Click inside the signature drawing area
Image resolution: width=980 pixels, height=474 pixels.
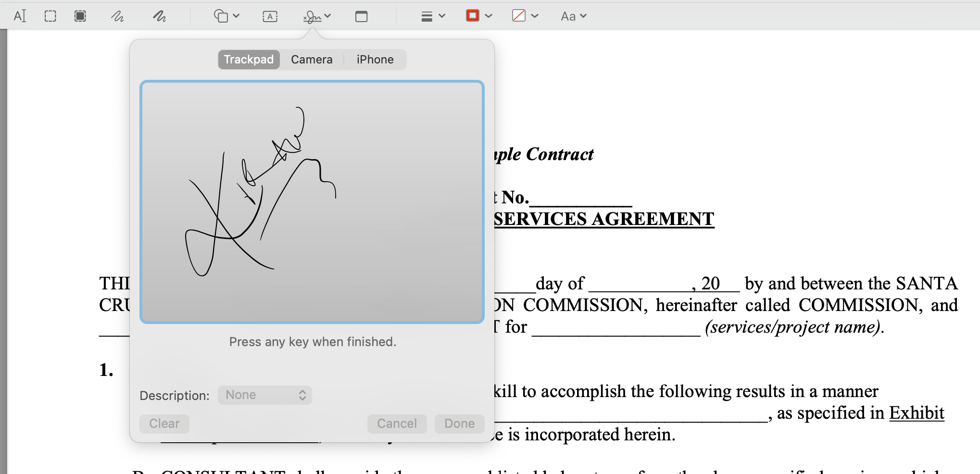(312, 202)
